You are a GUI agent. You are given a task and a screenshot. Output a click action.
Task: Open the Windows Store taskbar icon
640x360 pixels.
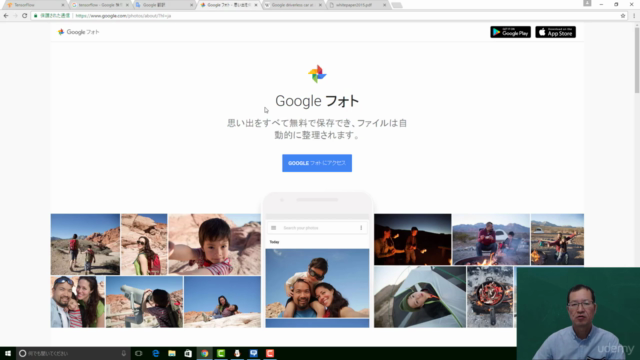point(188,353)
